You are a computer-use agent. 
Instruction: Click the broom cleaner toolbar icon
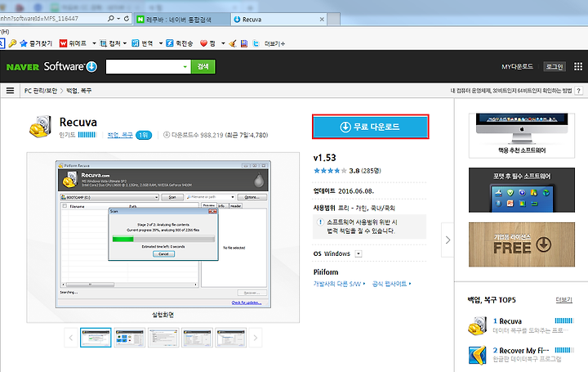(233, 43)
